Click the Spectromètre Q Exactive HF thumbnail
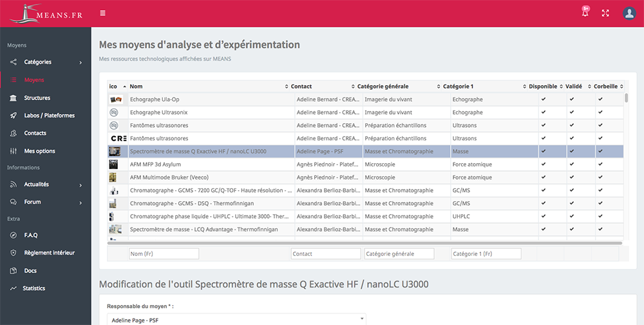Image resolution: width=644 pixels, height=325 pixels. (114, 152)
